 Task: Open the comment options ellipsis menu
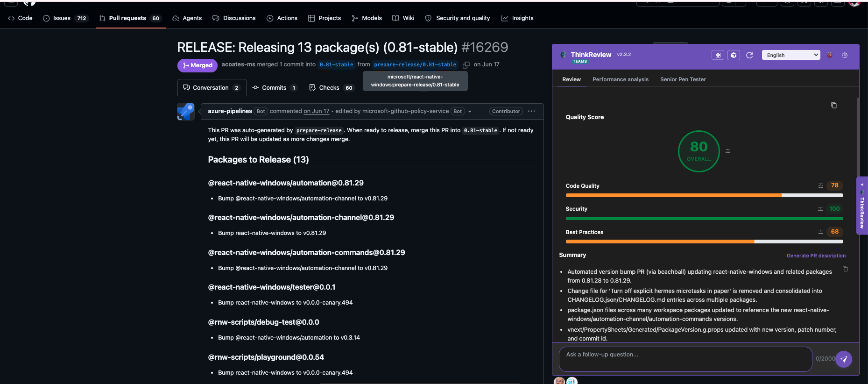point(531,111)
